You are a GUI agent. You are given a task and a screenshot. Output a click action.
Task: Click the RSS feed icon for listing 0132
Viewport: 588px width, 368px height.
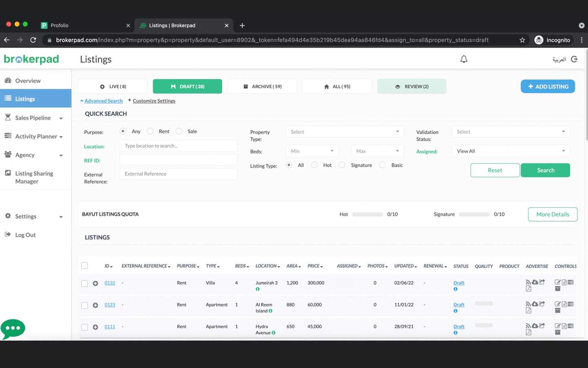[528, 282]
